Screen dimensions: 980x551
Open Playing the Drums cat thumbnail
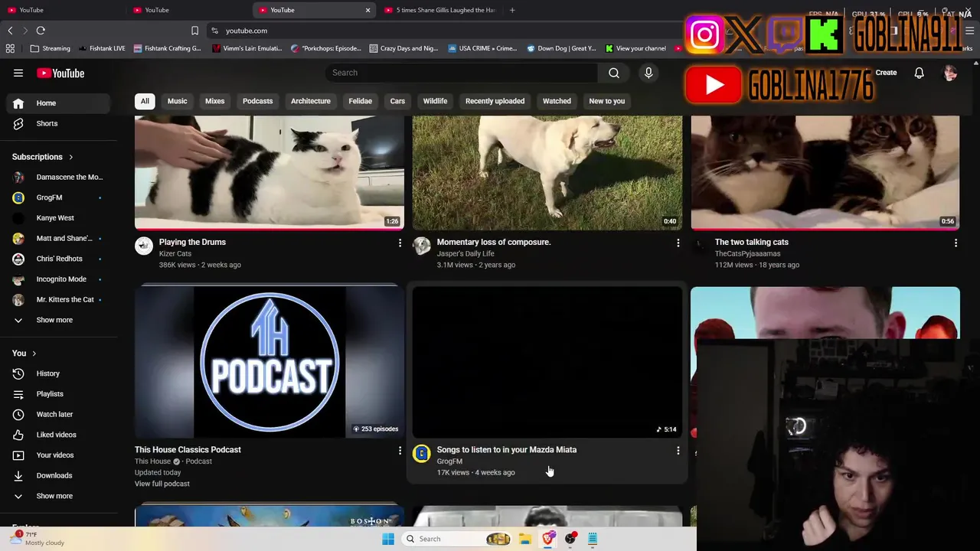[x=269, y=172]
